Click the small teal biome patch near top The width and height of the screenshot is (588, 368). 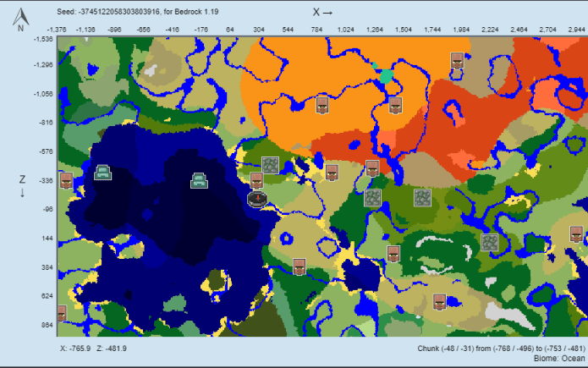pyautogui.click(x=386, y=77)
